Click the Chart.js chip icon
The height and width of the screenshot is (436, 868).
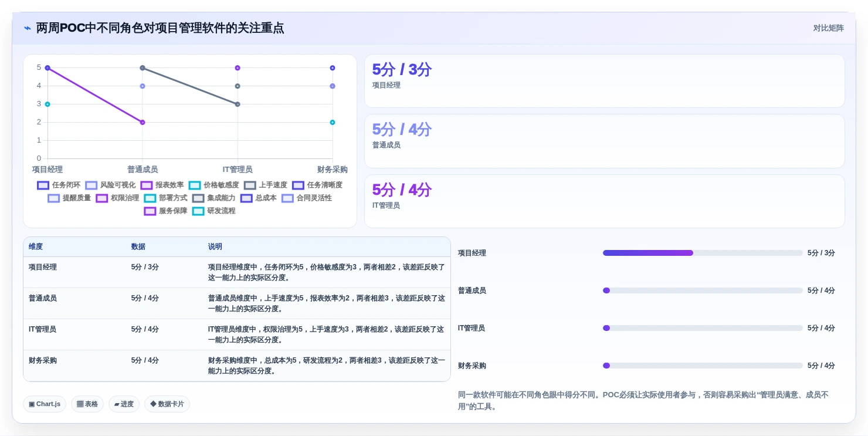[32, 404]
